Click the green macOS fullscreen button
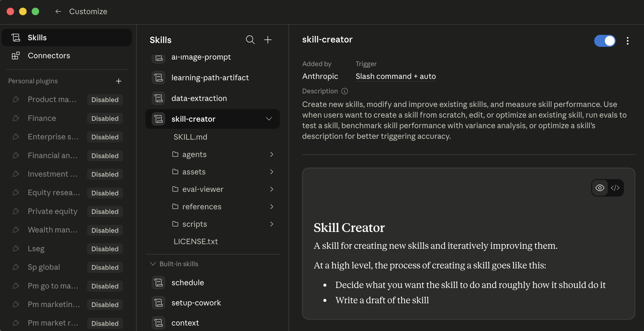 [35, 11]
